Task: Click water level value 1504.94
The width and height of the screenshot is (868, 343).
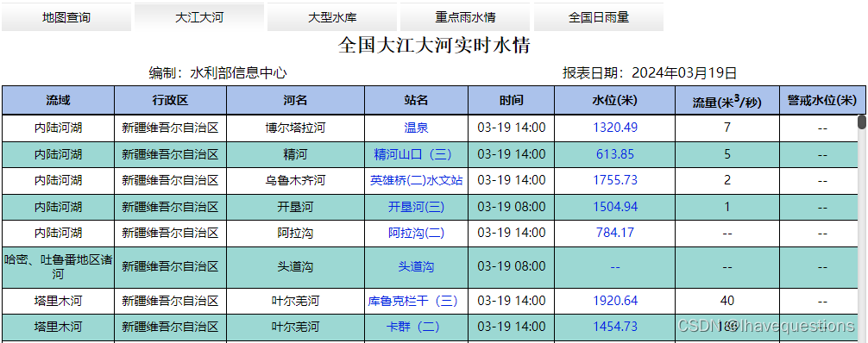Action: [x=615, y=207]
